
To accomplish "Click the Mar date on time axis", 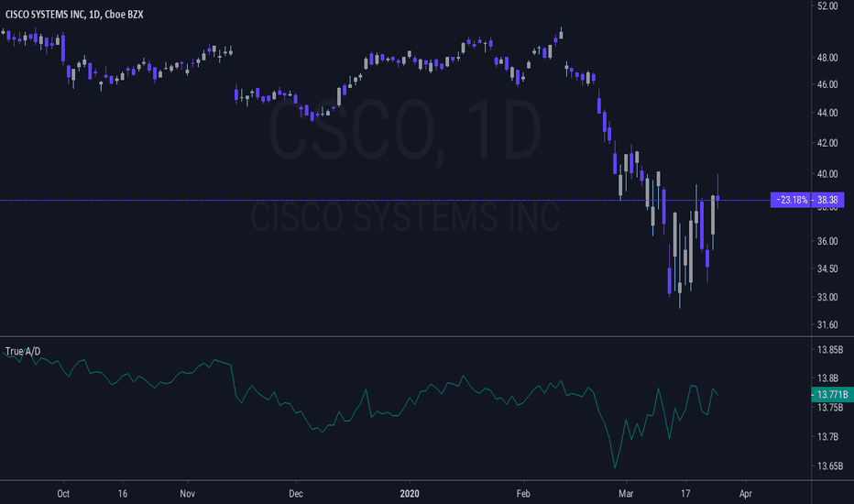I will (626, 494).
